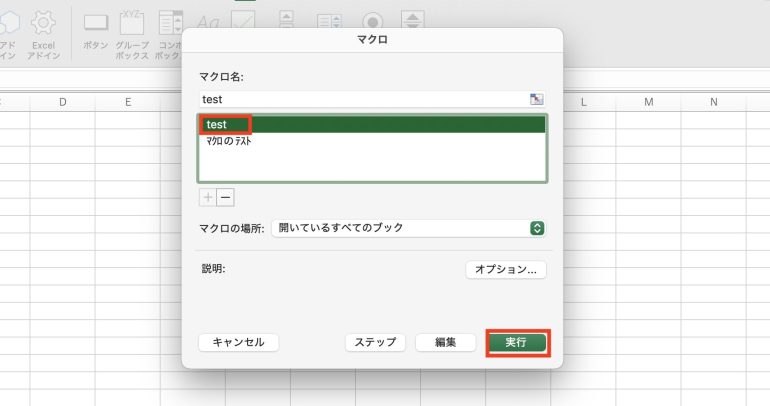
Task: Add a new macro with the plus button
Action: [x=208, y=197]
